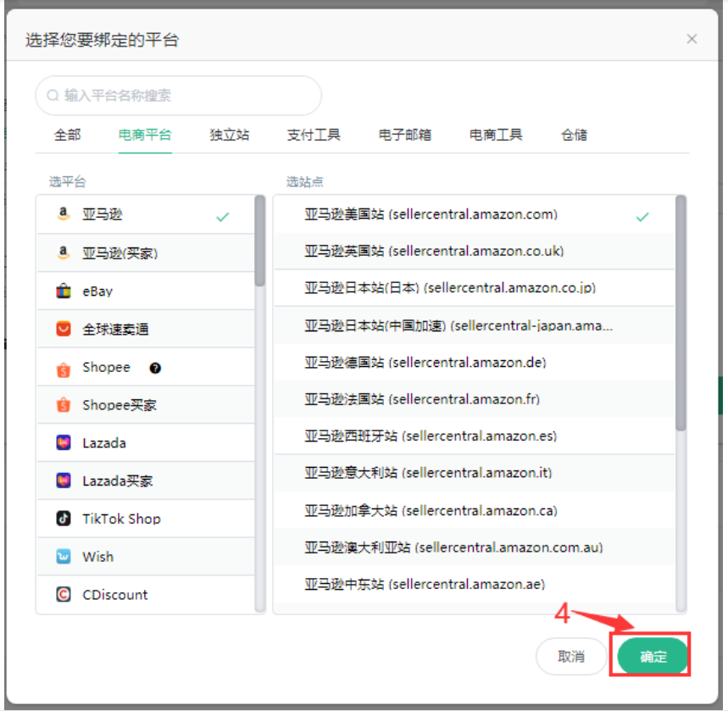Click the Amazon logo icon beside 亚马逊
This screenshot has width=728, height=711.
coord(63,215)
